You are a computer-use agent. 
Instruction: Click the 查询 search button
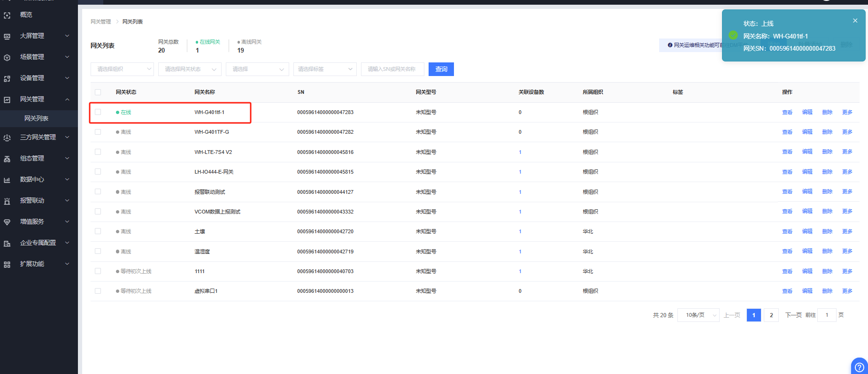(441, 69)
